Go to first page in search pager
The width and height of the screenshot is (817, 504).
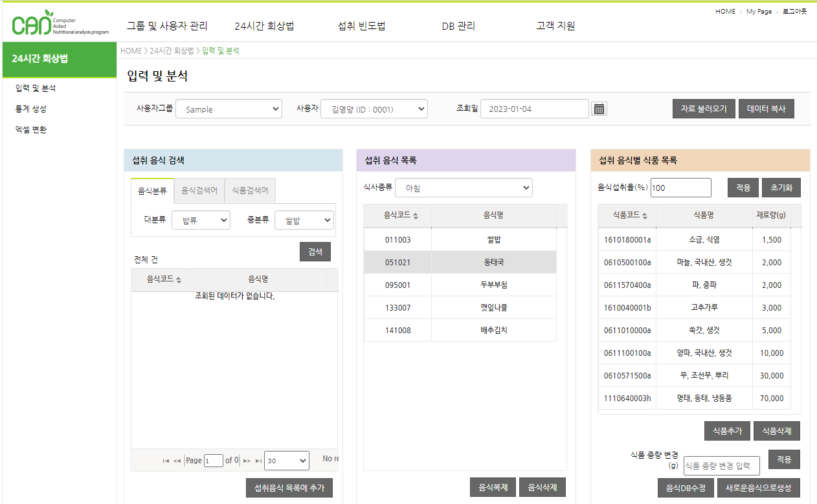point(166,461)
